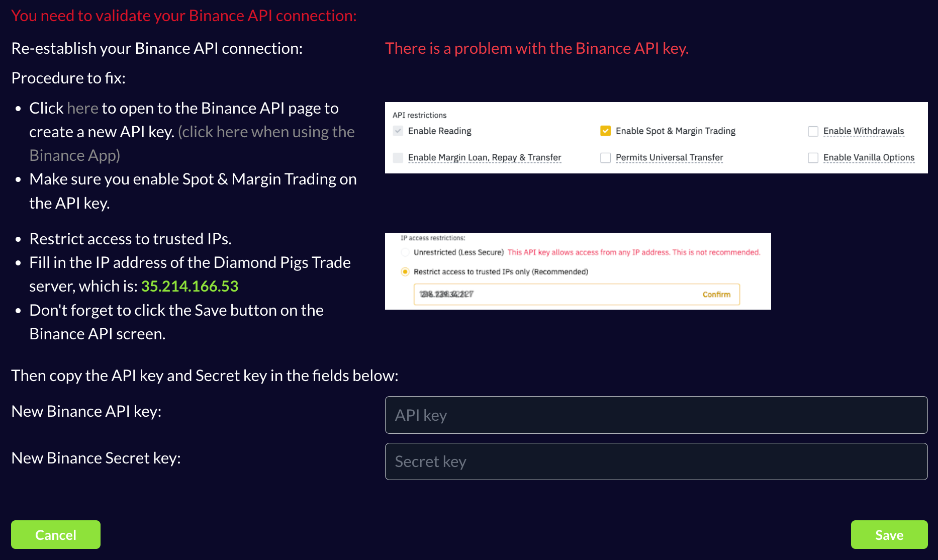Click the 'Restrict access to trusted IPs.' bullet
Screen dimensions: 938x560
click(130, 239)
